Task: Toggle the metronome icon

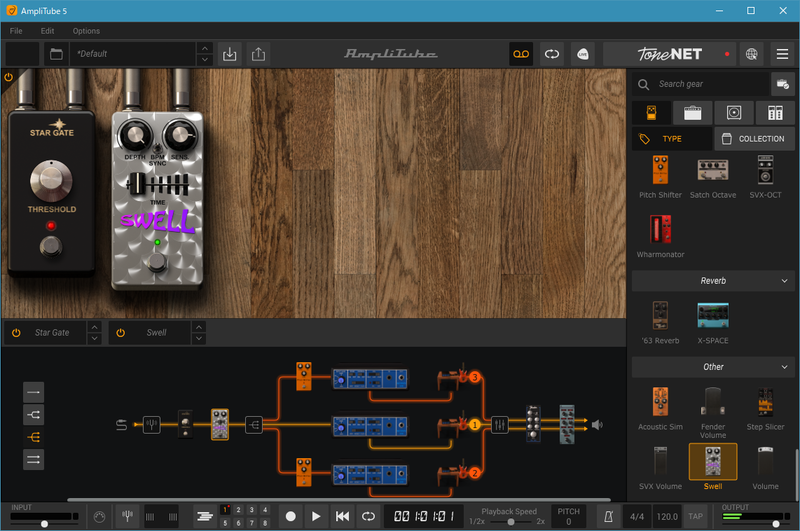Action: pos(608,517)
